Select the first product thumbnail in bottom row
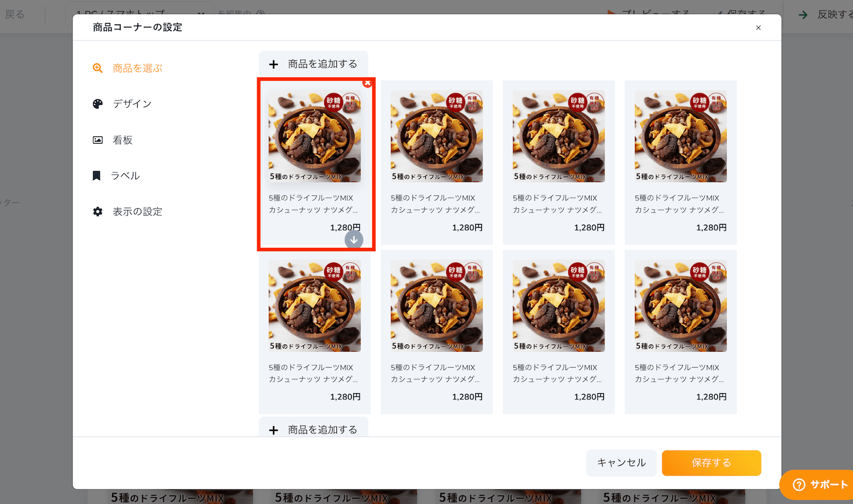 point(314,306)
